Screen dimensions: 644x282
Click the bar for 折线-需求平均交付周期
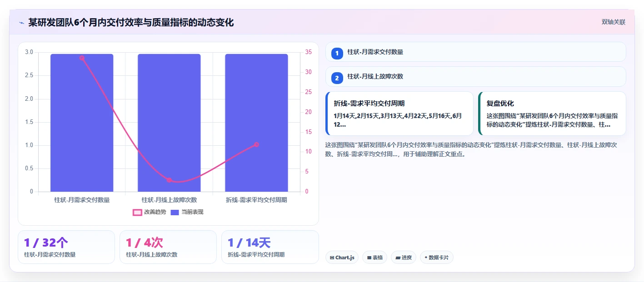pos(256,123)
